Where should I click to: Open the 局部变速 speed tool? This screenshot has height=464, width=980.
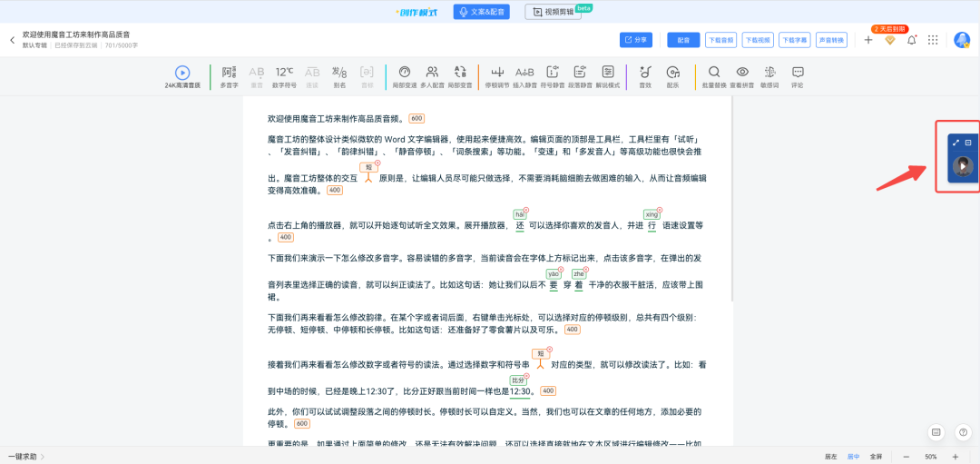pos(405,77)
